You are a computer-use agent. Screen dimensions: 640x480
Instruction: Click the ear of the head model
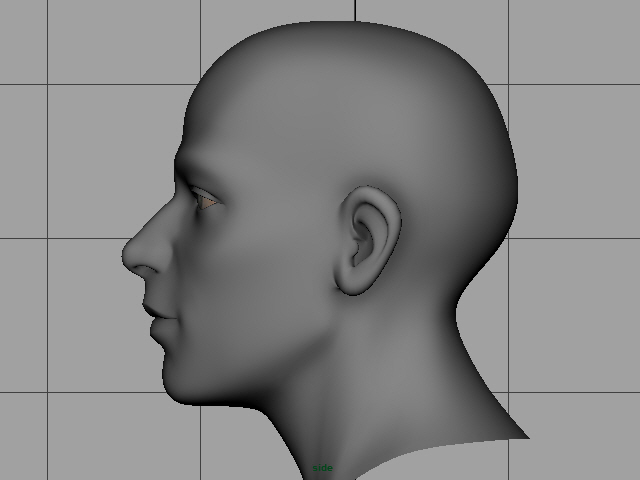click(x=368, y=241)
